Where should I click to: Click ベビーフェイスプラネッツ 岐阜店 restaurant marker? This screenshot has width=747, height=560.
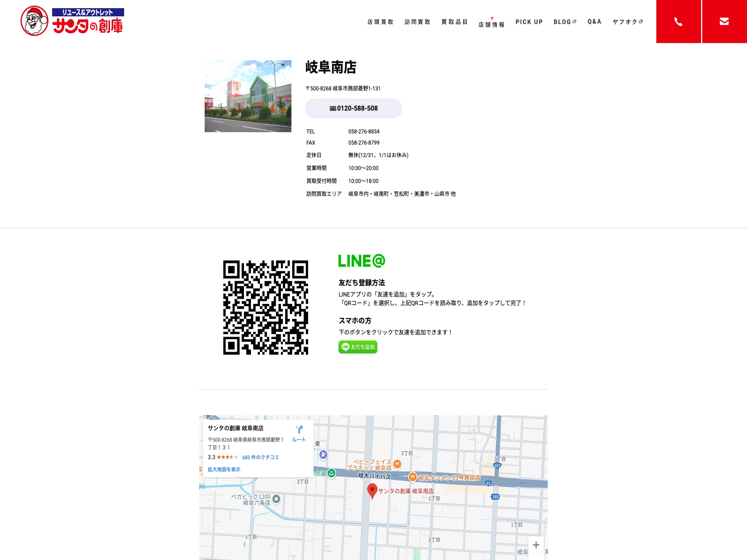397,464
